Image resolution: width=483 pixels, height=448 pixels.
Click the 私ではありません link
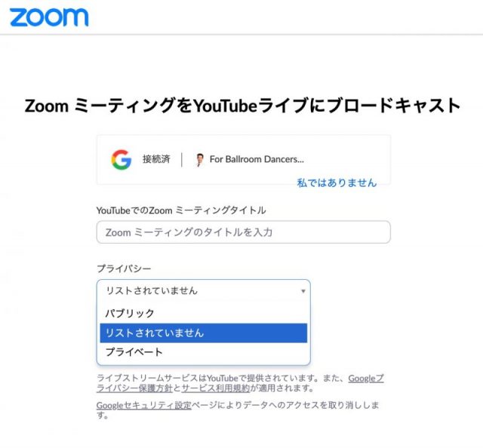[x=337, y=183]
